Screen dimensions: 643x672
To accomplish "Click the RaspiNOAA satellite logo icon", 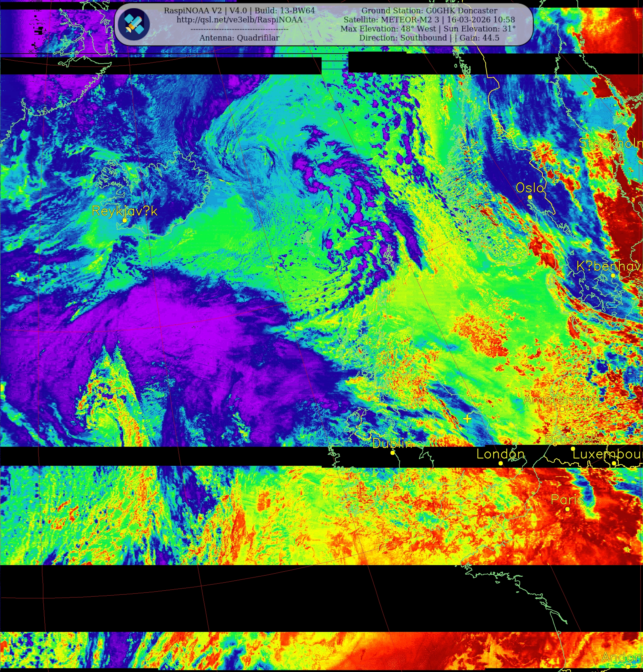I will (x=134, y=24).
